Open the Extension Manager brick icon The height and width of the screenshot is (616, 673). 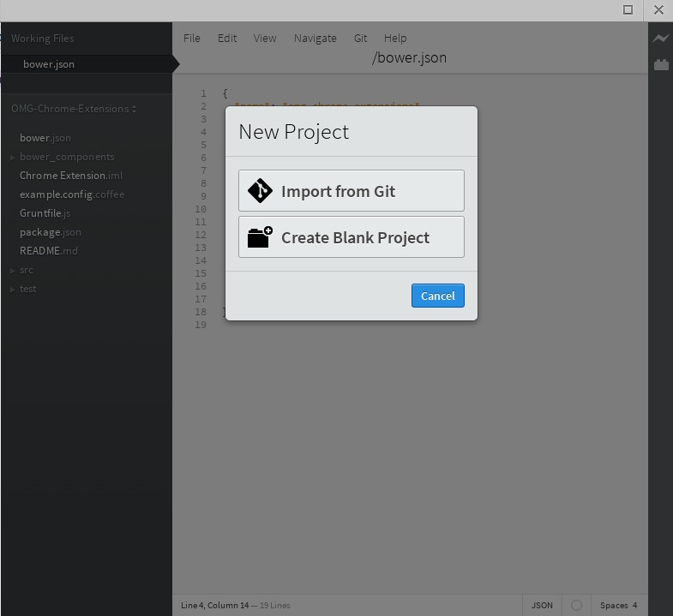click(660, 64)
